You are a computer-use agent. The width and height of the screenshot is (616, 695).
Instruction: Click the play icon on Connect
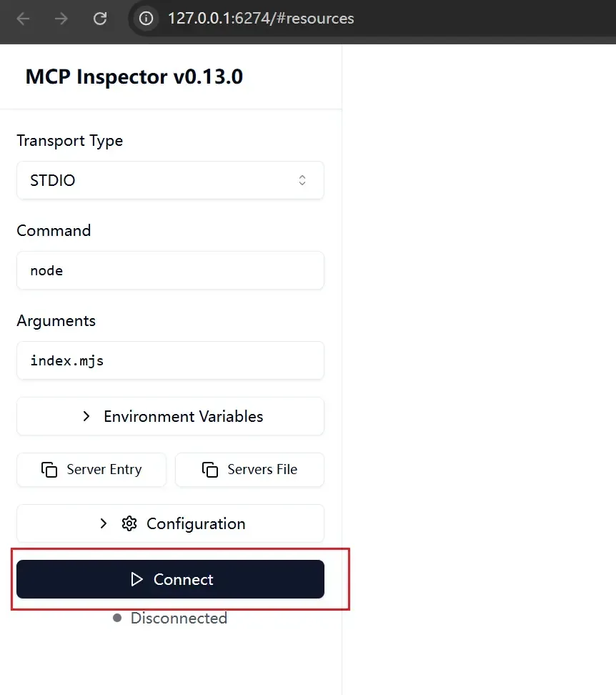[x=137, y=579]
